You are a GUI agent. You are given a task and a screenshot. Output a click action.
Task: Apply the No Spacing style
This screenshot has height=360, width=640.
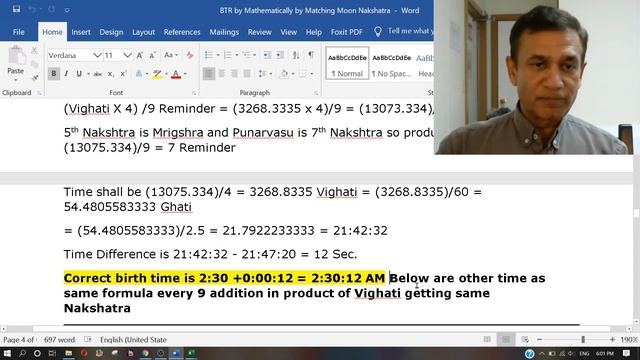[391, 63]
